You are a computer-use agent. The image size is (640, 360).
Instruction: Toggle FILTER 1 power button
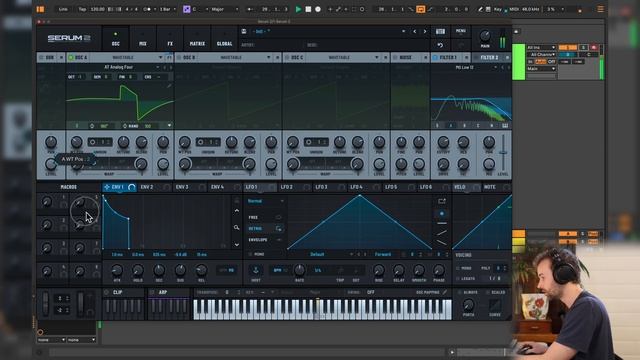pyautogui.click(x=435, y=58)
